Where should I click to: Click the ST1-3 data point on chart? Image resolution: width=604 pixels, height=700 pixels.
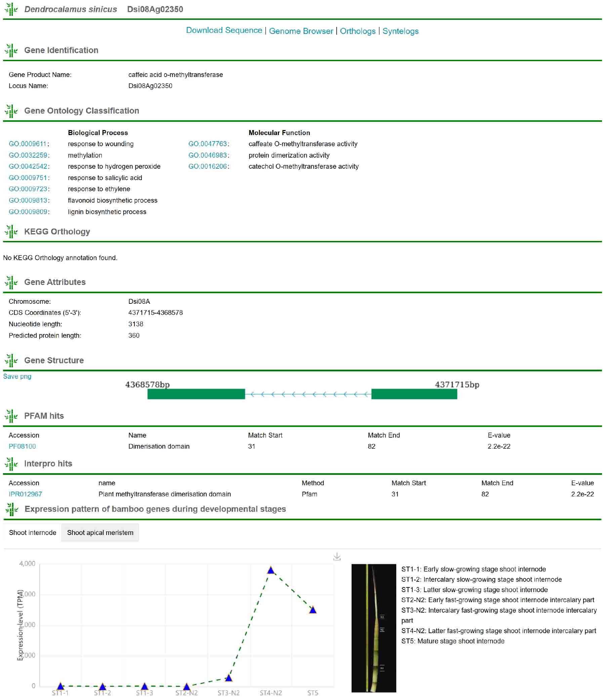pos(145,686)
